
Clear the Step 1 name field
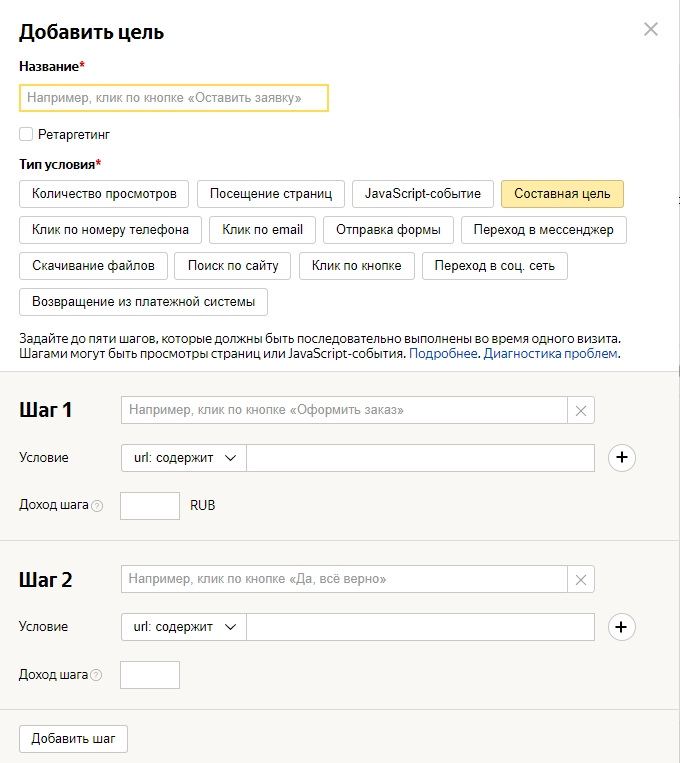[x=581, y=410]
